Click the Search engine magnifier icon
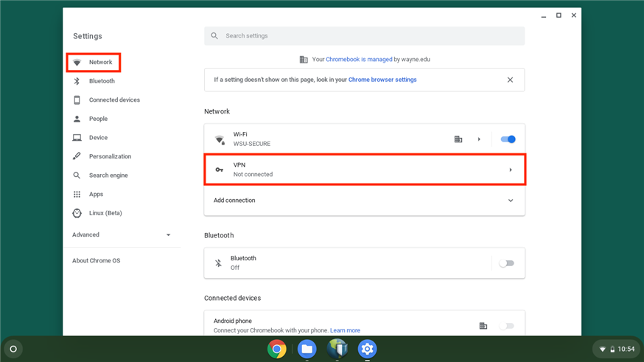Screen dimensions: 644x362 [77, 175]
